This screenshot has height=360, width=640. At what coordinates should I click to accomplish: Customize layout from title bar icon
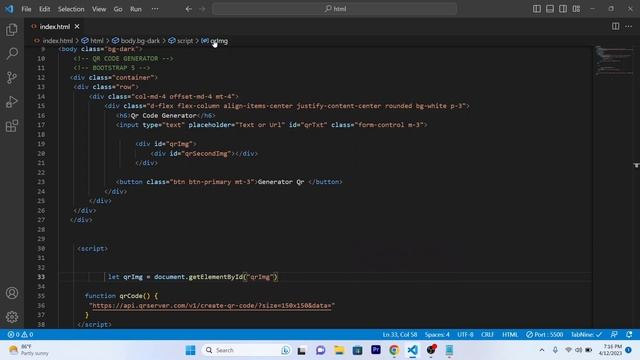pyautogui.click(x=576, y=9)
